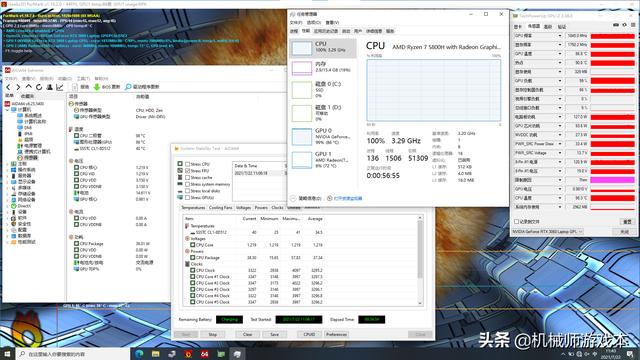Enable Stress local disks checkbox

coord(188,191)
